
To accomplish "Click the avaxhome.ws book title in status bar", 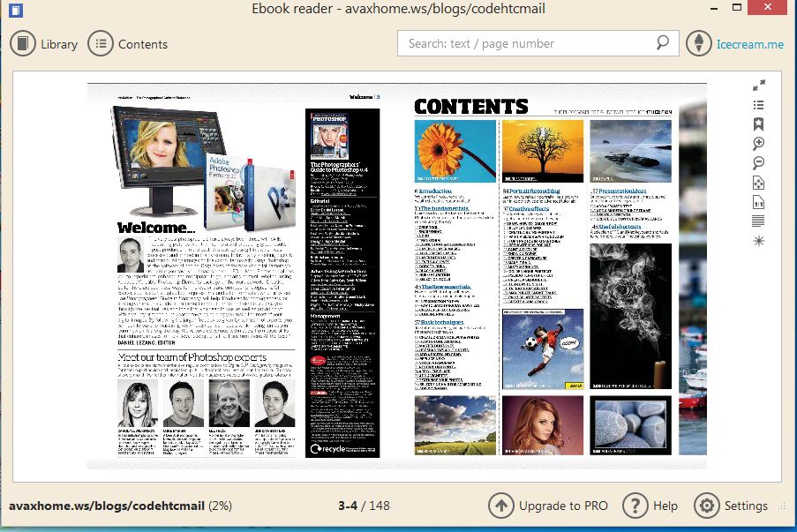I will [107, 506].
